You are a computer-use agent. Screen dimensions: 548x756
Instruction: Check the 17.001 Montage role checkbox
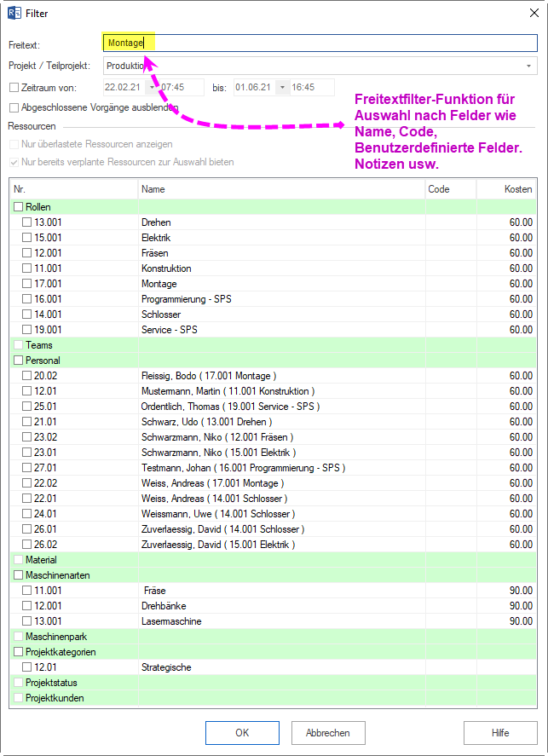coord(27,284)
